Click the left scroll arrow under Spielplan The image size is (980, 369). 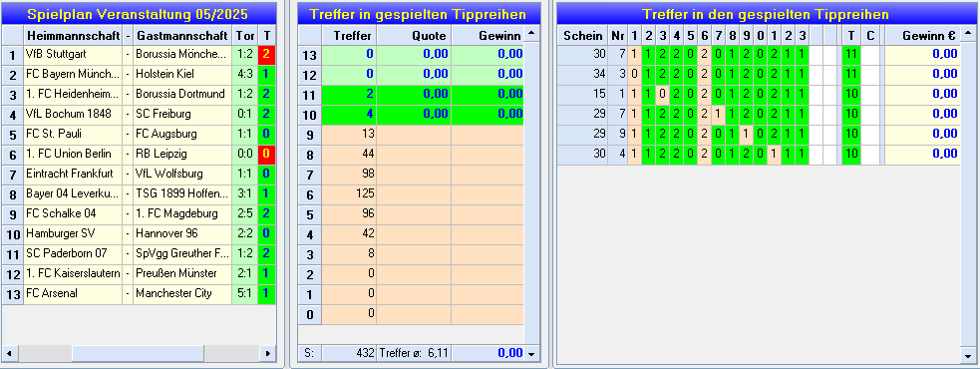click(9, 353)
